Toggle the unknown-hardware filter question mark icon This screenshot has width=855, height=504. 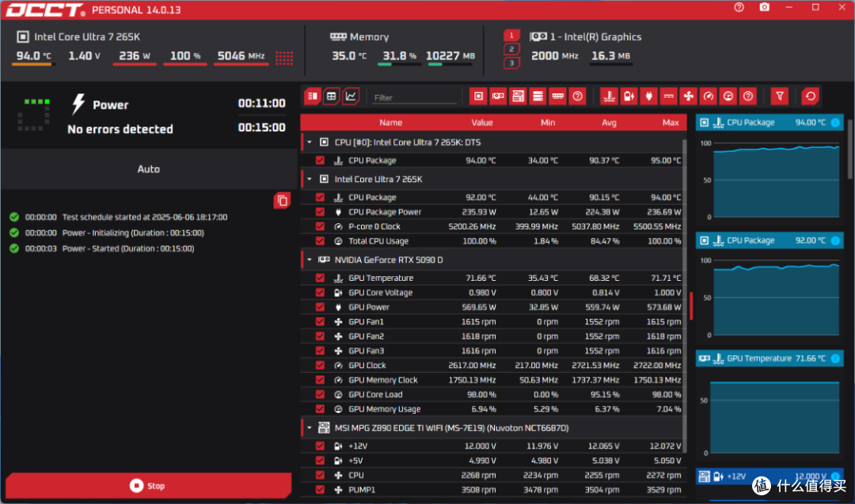pyautogui.click(x=577, y=97)
